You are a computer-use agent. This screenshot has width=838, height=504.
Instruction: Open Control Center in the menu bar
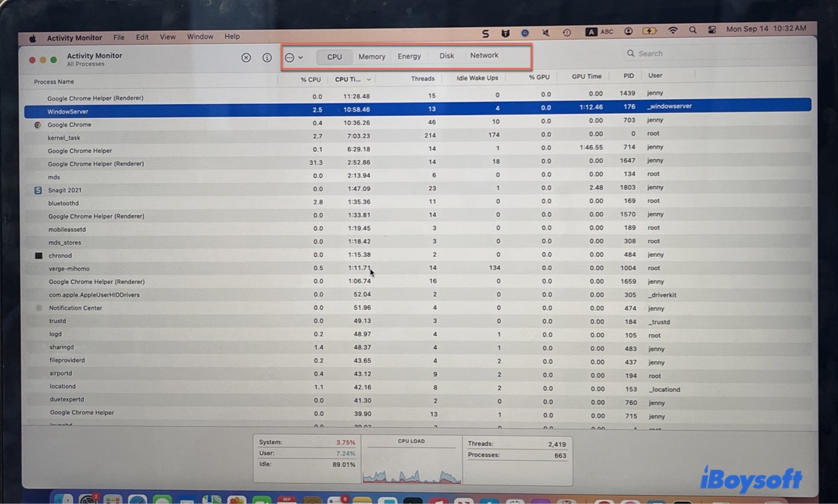712,30
